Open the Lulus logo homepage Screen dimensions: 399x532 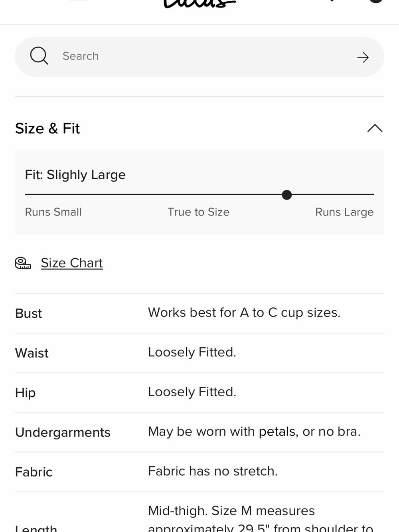pos(199,4)
